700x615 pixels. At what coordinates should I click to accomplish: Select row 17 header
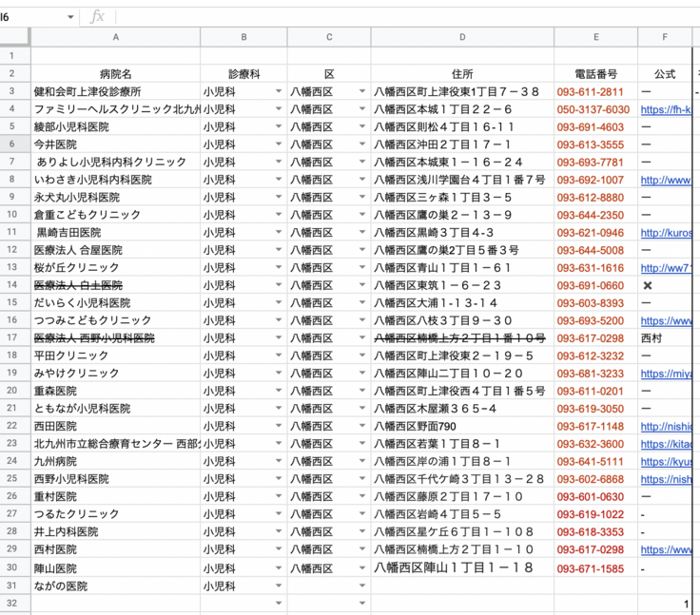tap(14, 337)
